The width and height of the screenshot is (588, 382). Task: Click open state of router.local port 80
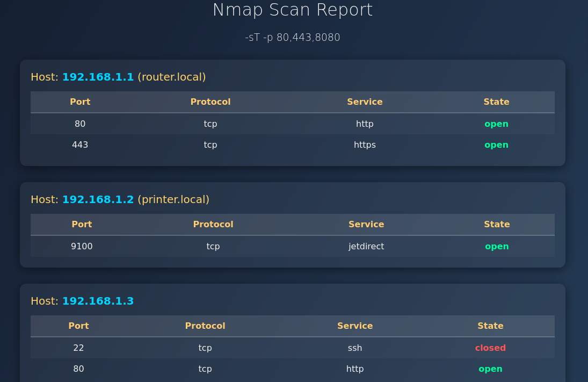coord(496,124)
